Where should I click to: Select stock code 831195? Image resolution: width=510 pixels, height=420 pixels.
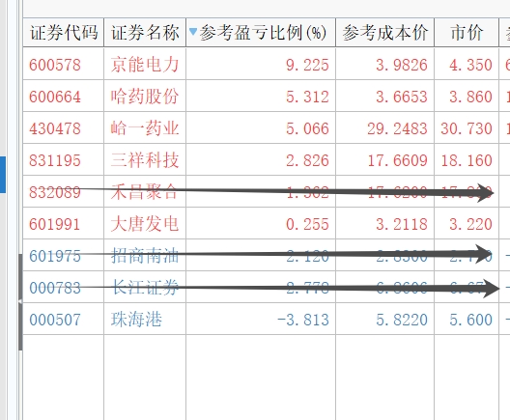pos(55,160)
